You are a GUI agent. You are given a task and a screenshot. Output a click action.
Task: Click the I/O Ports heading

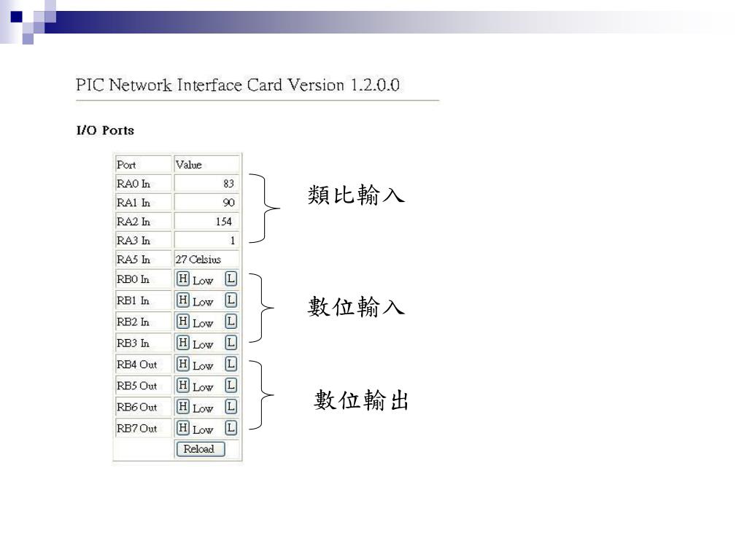(x=105, y=131)
